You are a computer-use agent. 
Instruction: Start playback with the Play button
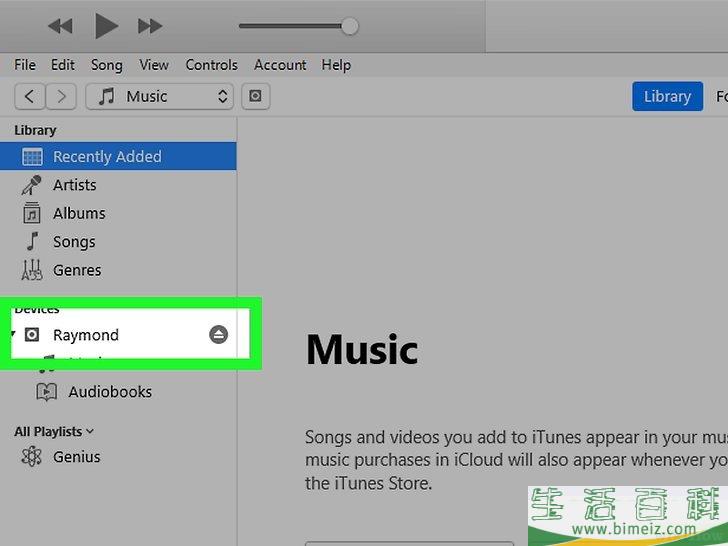click(106, 26)
